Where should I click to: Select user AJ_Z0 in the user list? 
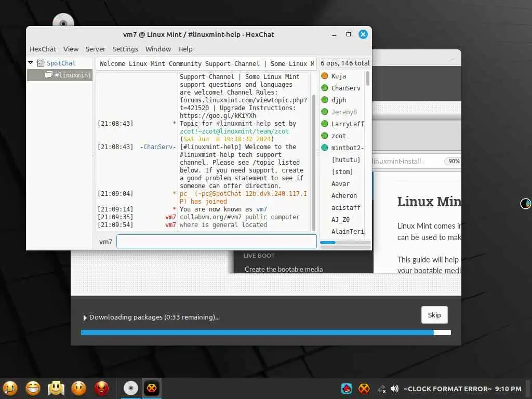pos(340,220)
